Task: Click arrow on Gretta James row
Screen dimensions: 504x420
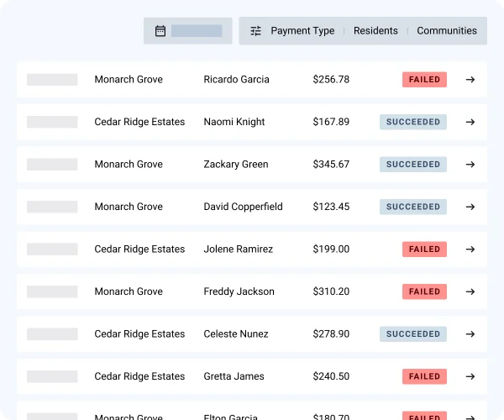Action: (470, 376)
